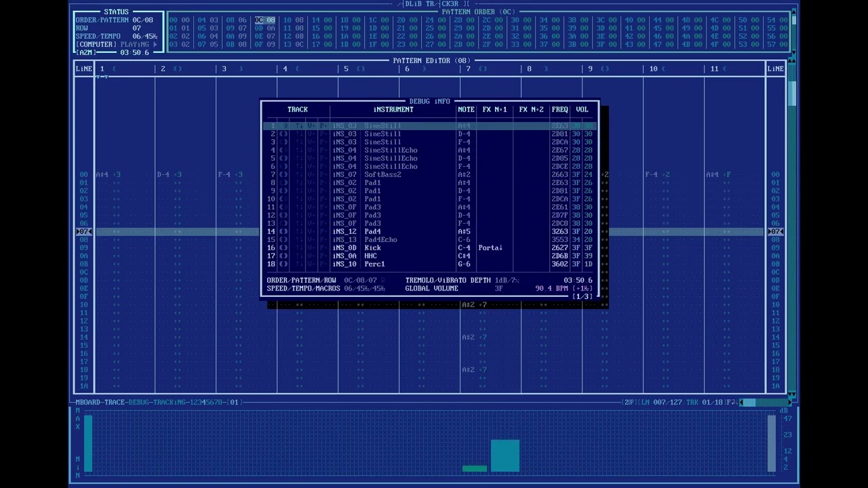Click the Pattern Editor vertical scrollbar thumb

[x=793, y=93]
